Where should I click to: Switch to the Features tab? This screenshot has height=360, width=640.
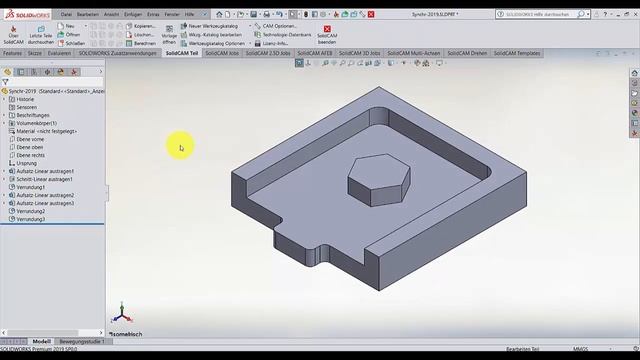[x=12, y=53]
